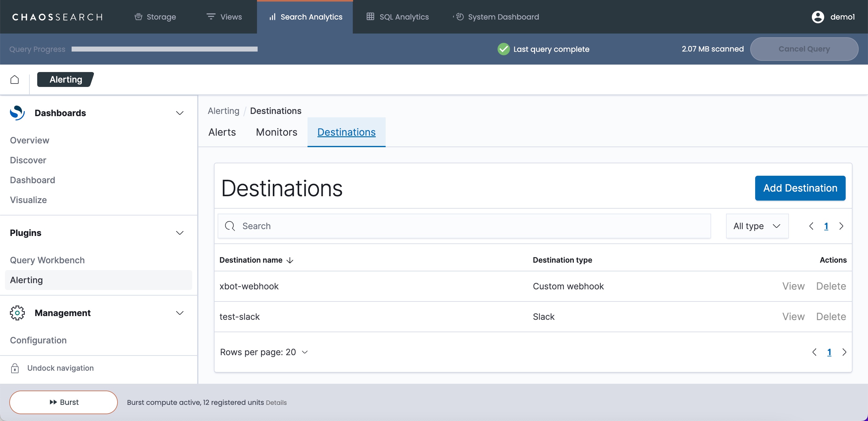Click the Management gear icon
The width and height of the screenshot is (868, 421).
click(17, 313)
